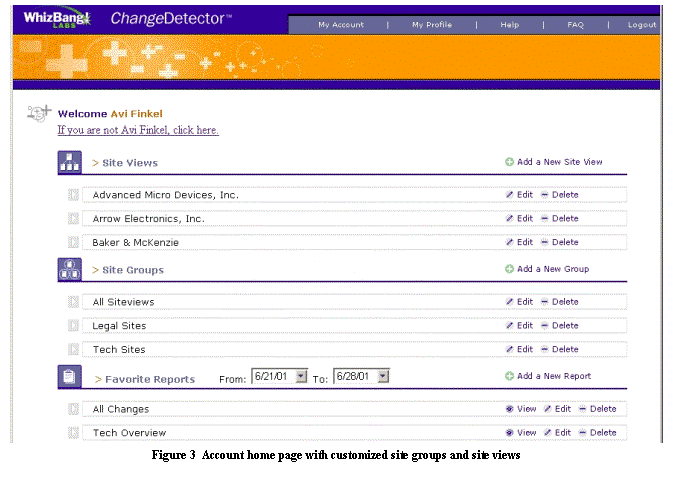Click the minus delete icon for All Siteviews

pos(545,302)
